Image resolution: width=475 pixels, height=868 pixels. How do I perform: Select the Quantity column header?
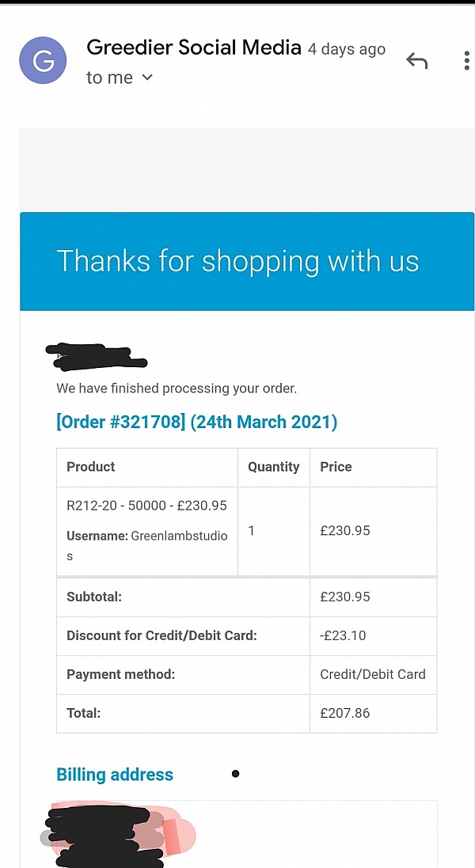coord(273,467)
